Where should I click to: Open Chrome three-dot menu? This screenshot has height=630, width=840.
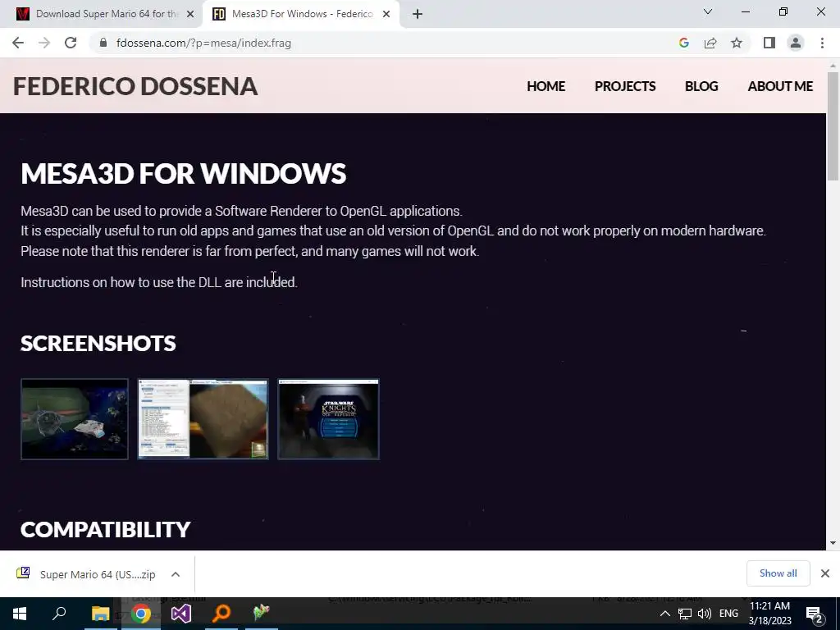(822, 43)
